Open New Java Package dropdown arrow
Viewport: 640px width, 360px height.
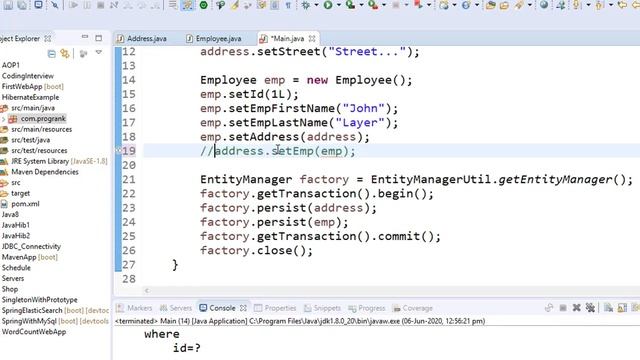pos(454,5)
